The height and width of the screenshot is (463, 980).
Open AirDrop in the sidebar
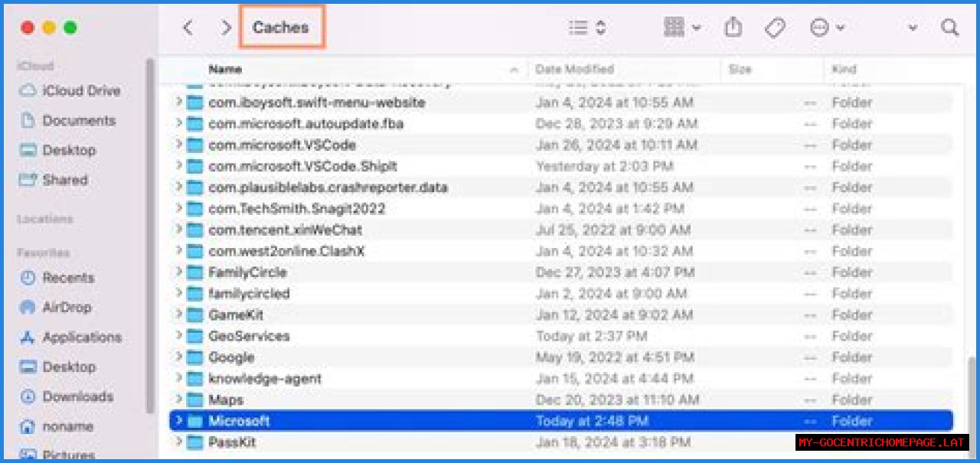[x=66, y=308]
